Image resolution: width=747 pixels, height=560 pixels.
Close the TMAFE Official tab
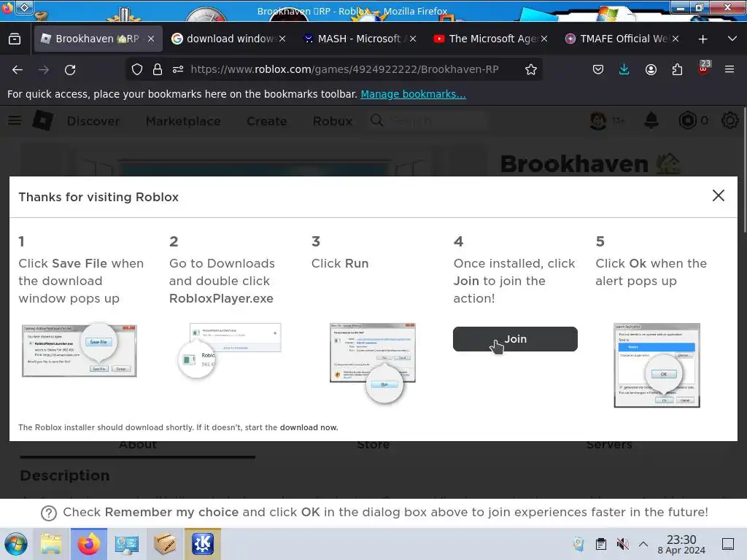(x=675, y=39)
